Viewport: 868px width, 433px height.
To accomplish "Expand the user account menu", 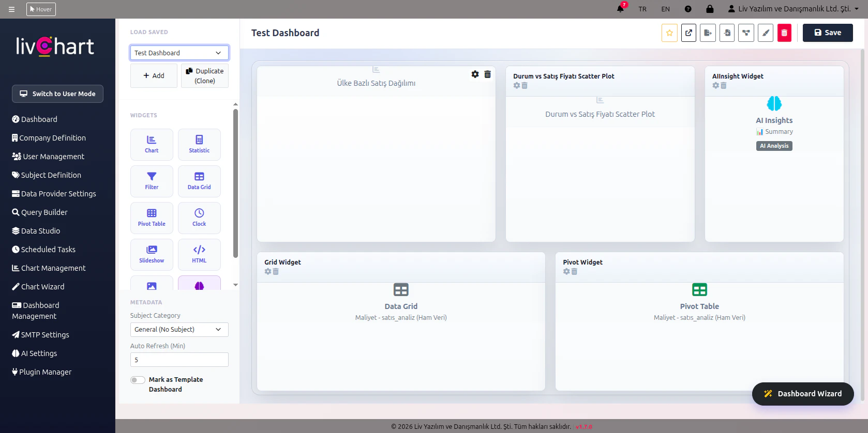I will pos(793,9).
